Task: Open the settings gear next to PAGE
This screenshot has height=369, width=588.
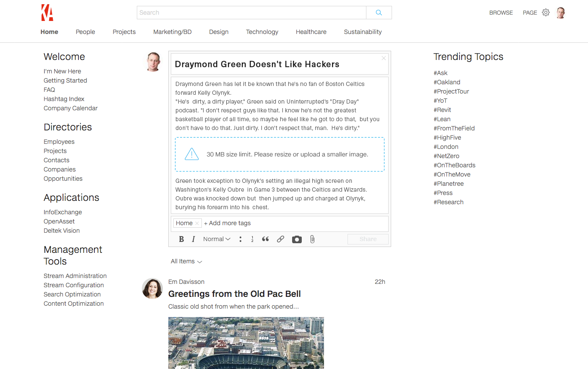Action: click(546, 13)
